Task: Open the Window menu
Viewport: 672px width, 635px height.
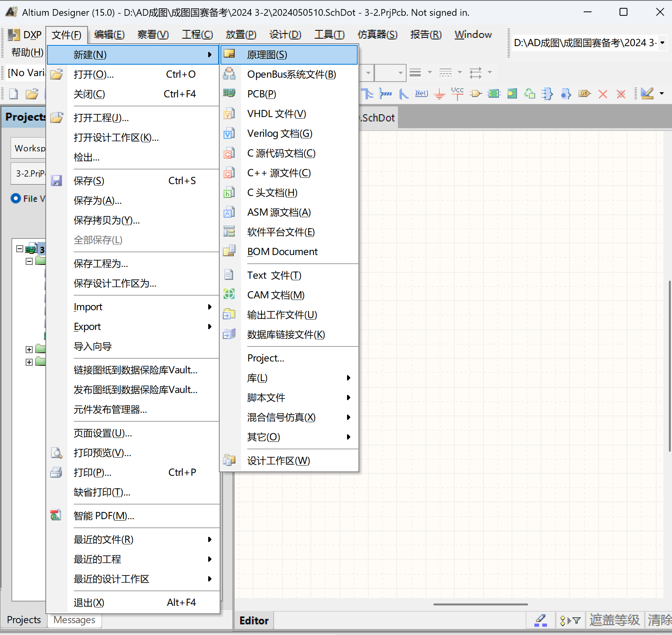Action: 473,35
